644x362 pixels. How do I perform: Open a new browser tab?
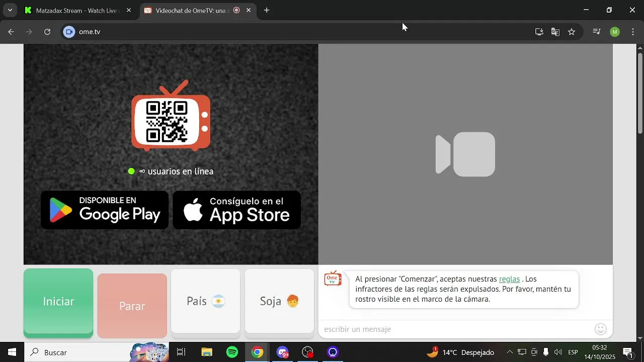coord(267,10)
